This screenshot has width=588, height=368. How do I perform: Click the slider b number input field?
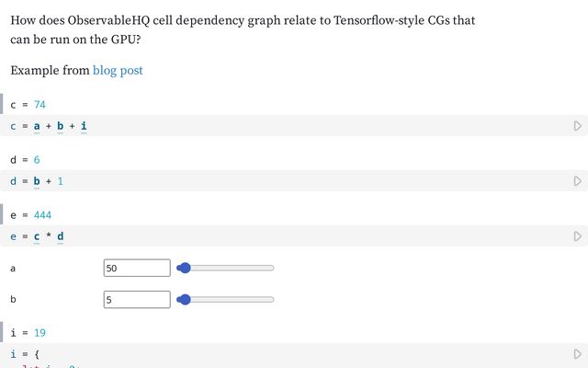click(137, 300)
